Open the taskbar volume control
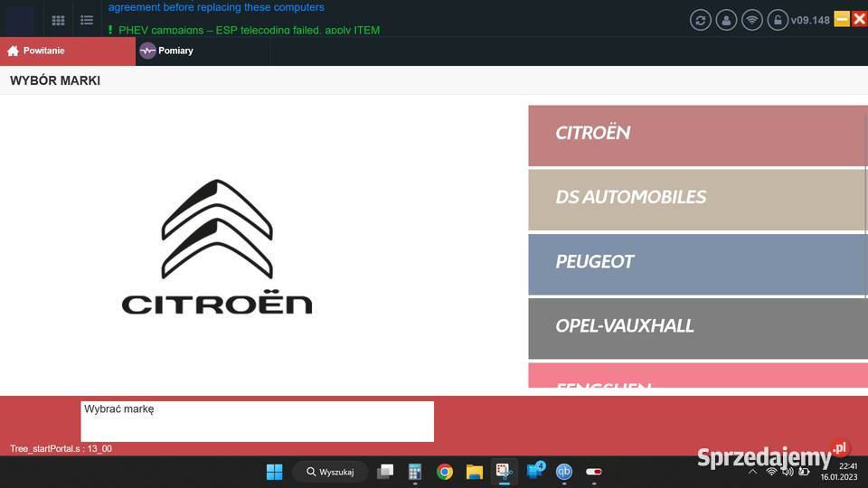 (x=788, y=472)
